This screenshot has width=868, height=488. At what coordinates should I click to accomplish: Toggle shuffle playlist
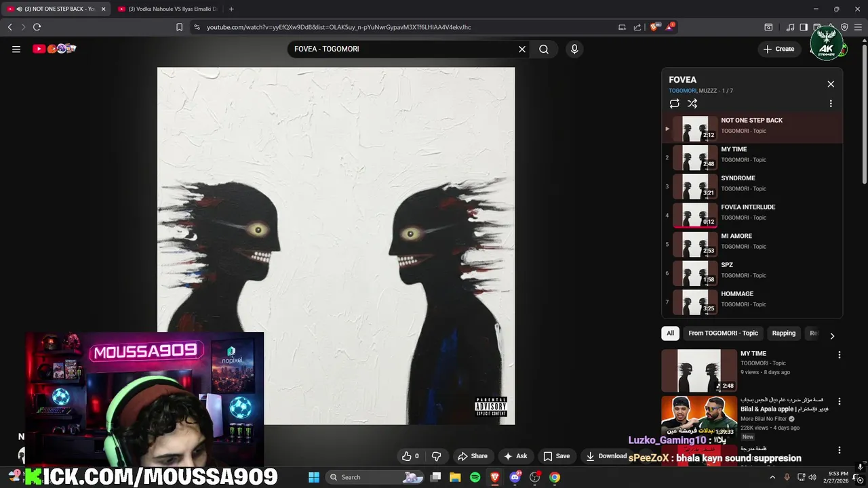[692, 104]
